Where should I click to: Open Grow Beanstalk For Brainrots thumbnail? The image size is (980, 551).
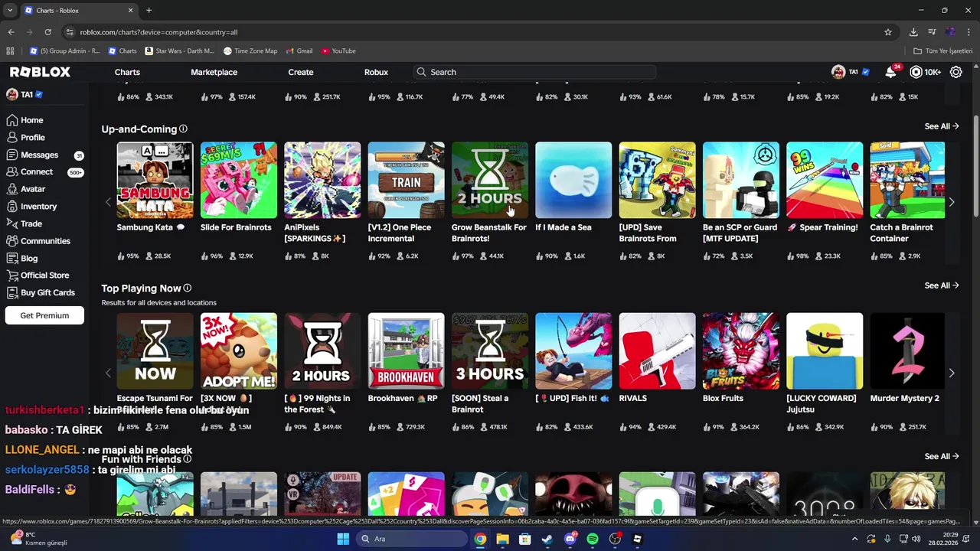(x=489, y=180)
